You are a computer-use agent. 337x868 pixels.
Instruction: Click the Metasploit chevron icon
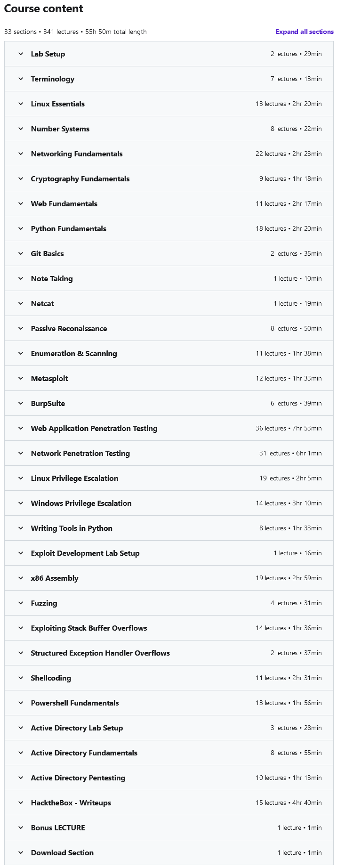tap(21, 378)
